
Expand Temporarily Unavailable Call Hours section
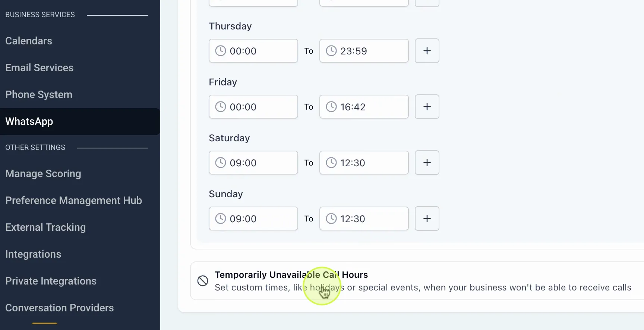pos(417,281)
